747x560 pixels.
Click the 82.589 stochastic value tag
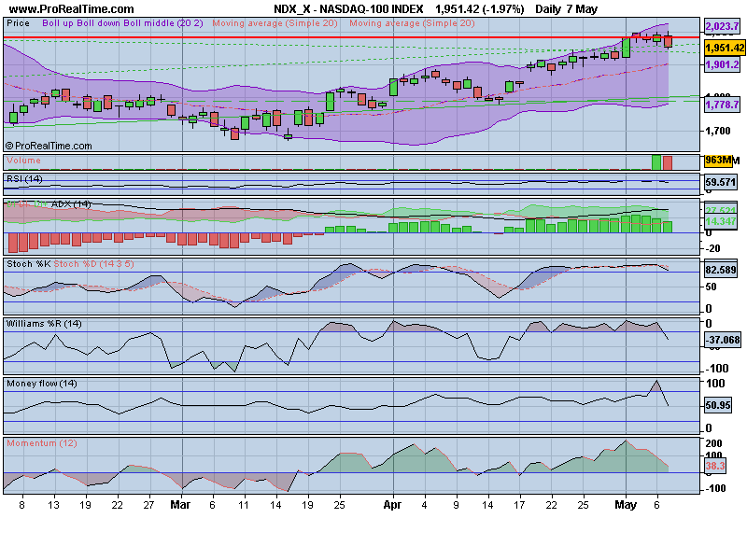point(720,270)
